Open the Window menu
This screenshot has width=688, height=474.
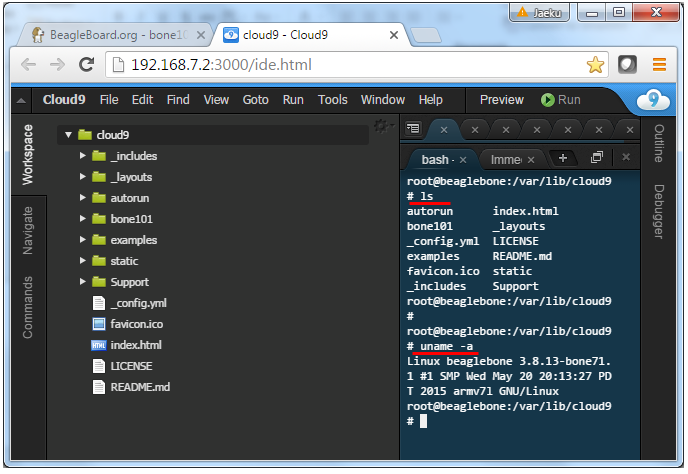tap(383, 100)
